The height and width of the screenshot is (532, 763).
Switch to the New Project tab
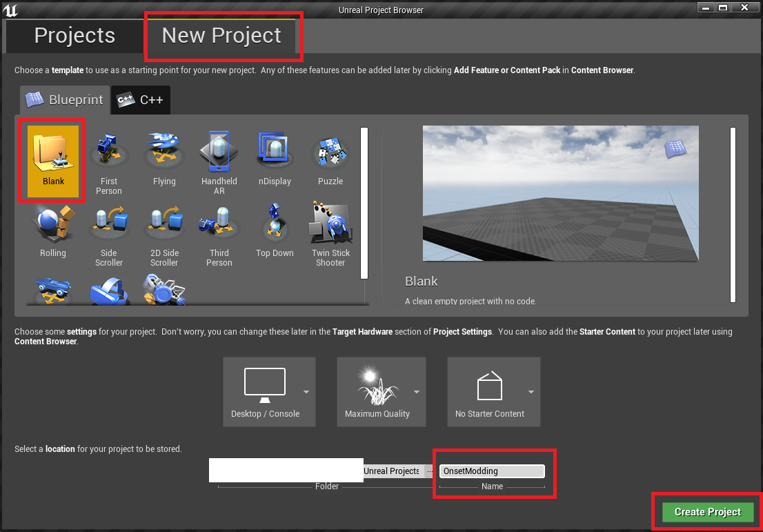(x=221, y=35)
